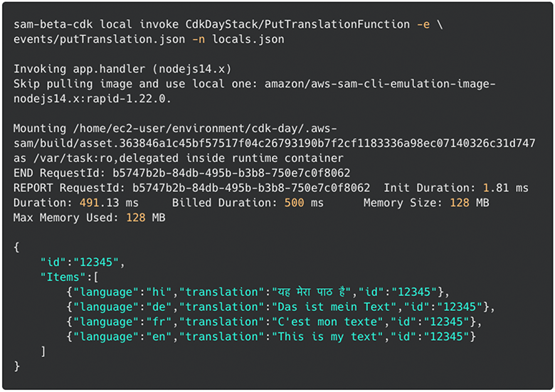The image size is (555, 392).
Task: Click Billed Duration value '500 ms'
Action: pyautogui.click(x=304, y=203)
